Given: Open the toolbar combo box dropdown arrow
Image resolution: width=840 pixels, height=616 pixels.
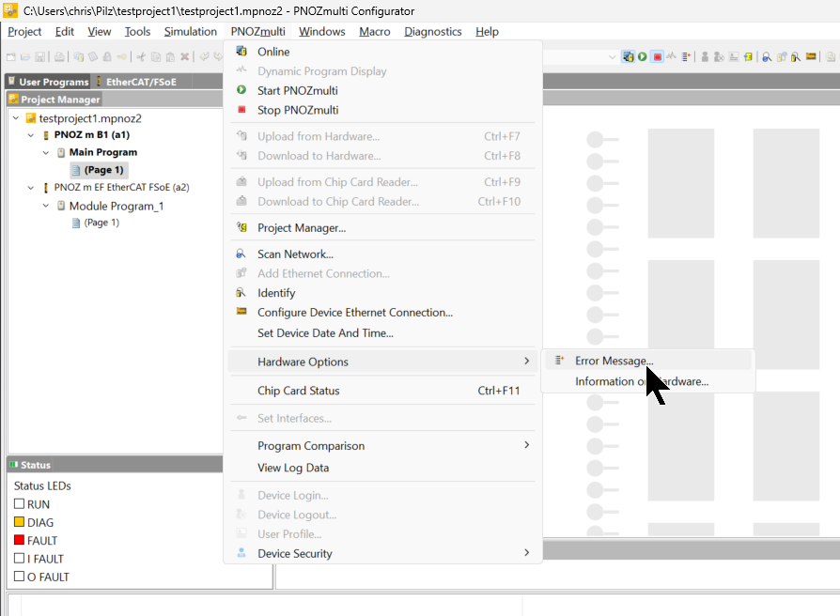Looking at the screenshot, I should coord(613,56).
